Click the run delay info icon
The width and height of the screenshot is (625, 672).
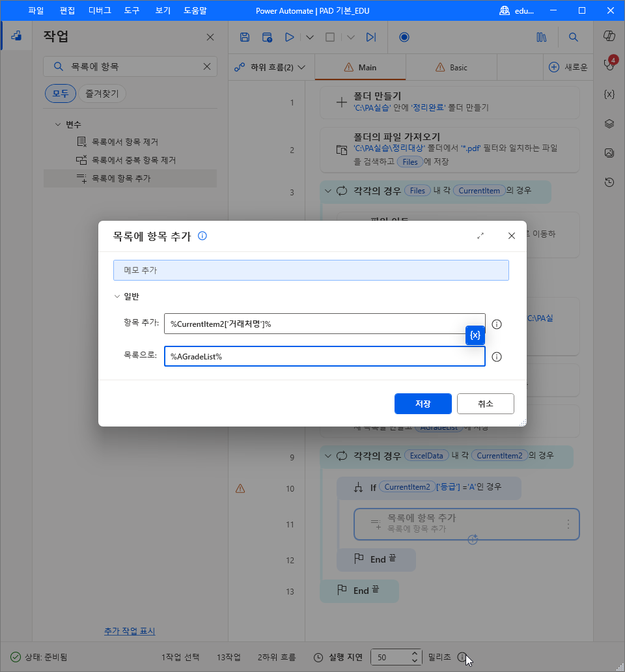[462, 657]
